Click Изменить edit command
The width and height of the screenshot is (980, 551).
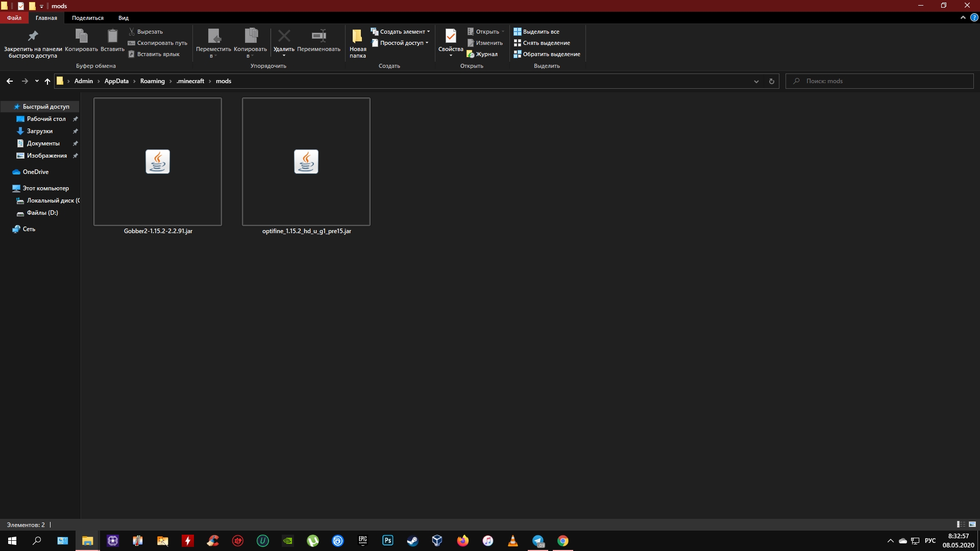coord(485,43)
